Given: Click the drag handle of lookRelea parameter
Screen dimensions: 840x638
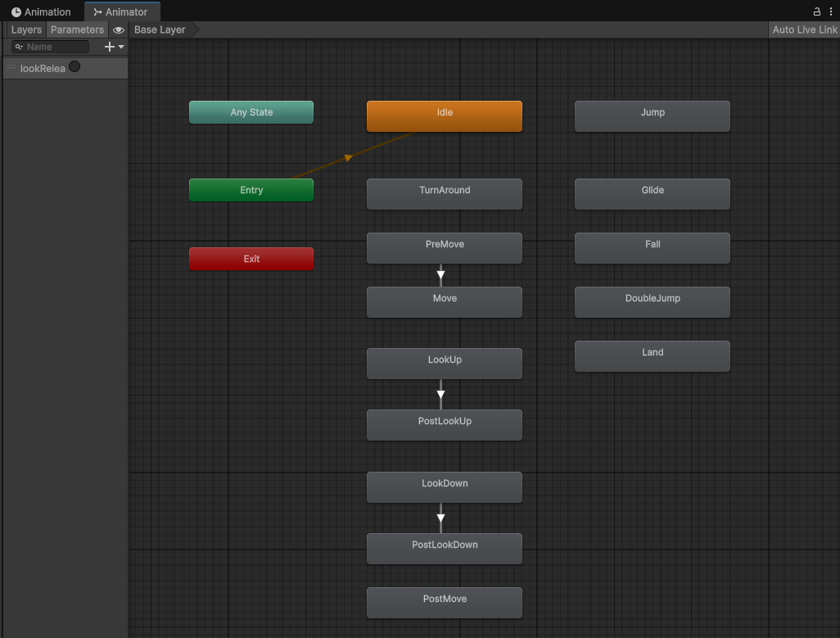Looking at the screenshot, I should click(x=11, y=67).
